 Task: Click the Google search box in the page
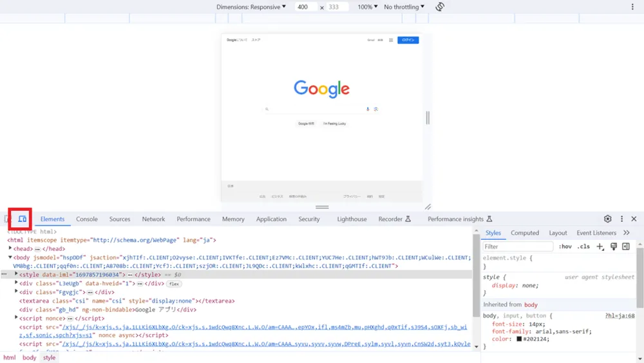tap(321, 109)
